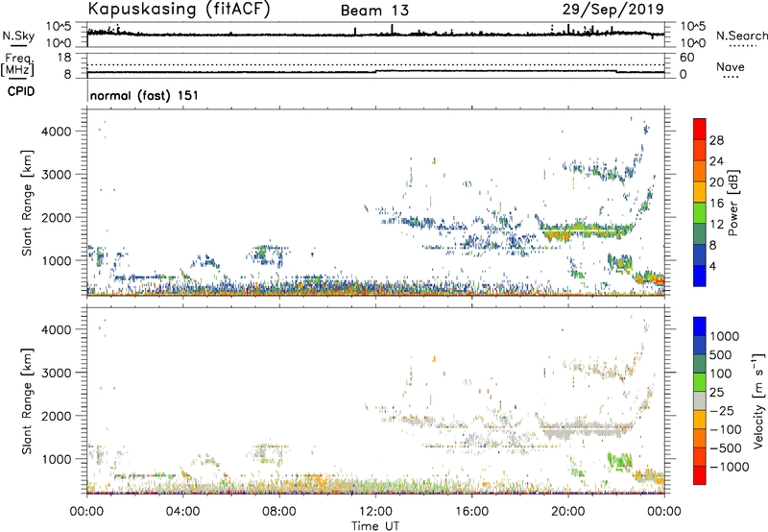The width and height of the screenshot is (768, 532).
Task: Click the velocity colorbar value '1000'
Action: click(725, 336)
